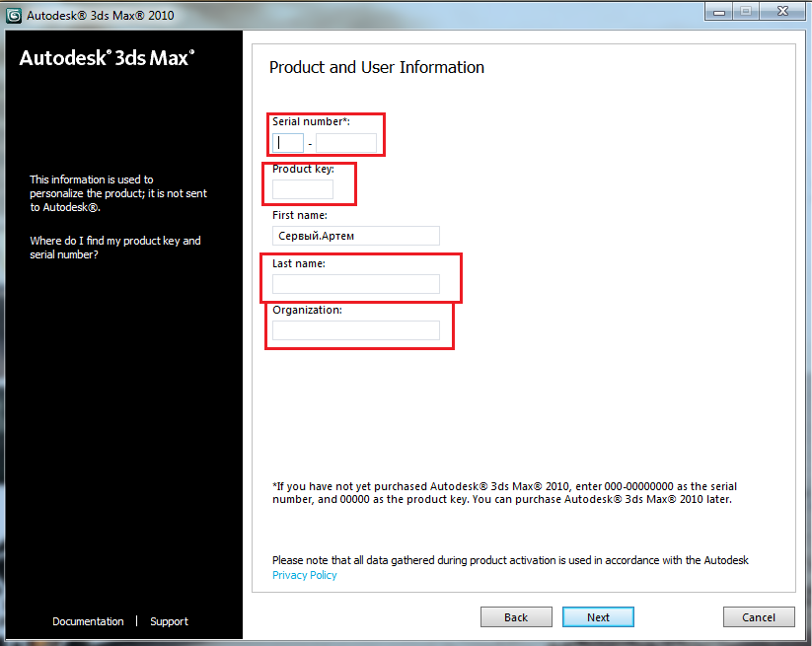This screenshot has height=646, width=812.
Task: Click the Autodesk 3ds Max logo
Action: coord(107,58)
